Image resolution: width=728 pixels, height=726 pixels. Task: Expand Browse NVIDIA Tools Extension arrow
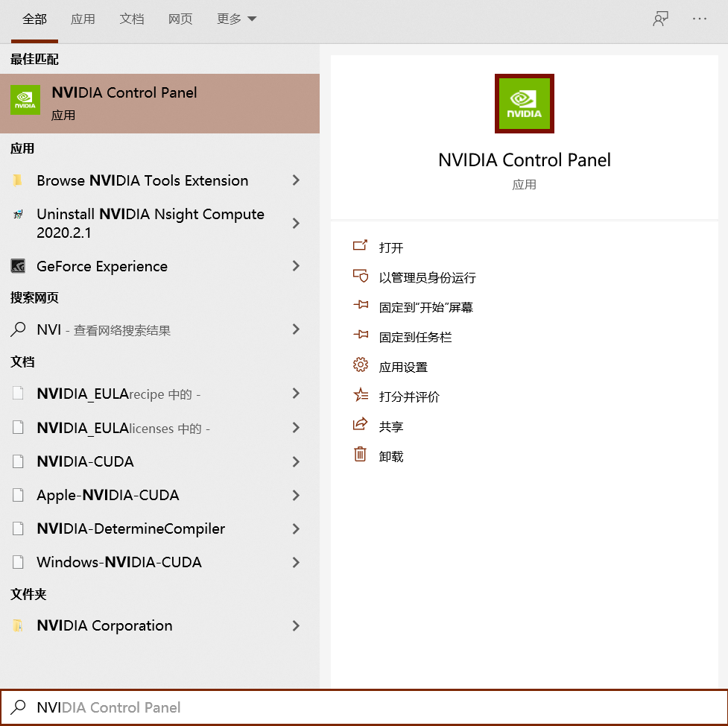(296, 180)
